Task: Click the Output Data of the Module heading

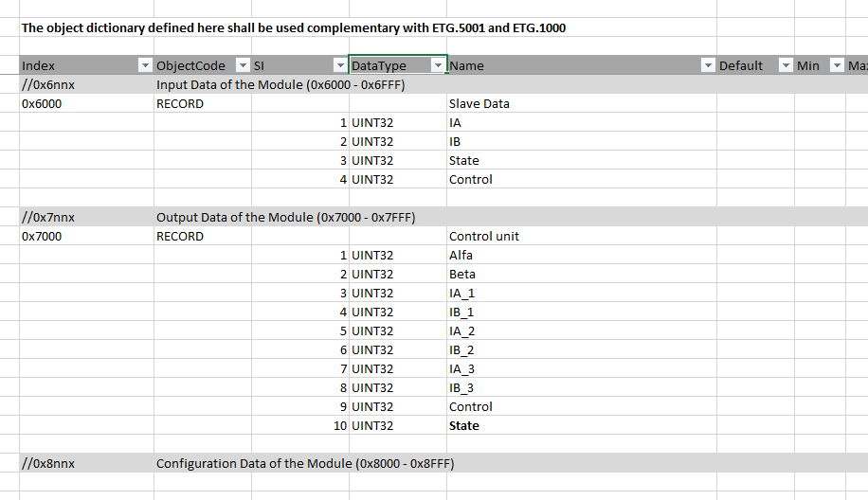Action: coord(285,218)
